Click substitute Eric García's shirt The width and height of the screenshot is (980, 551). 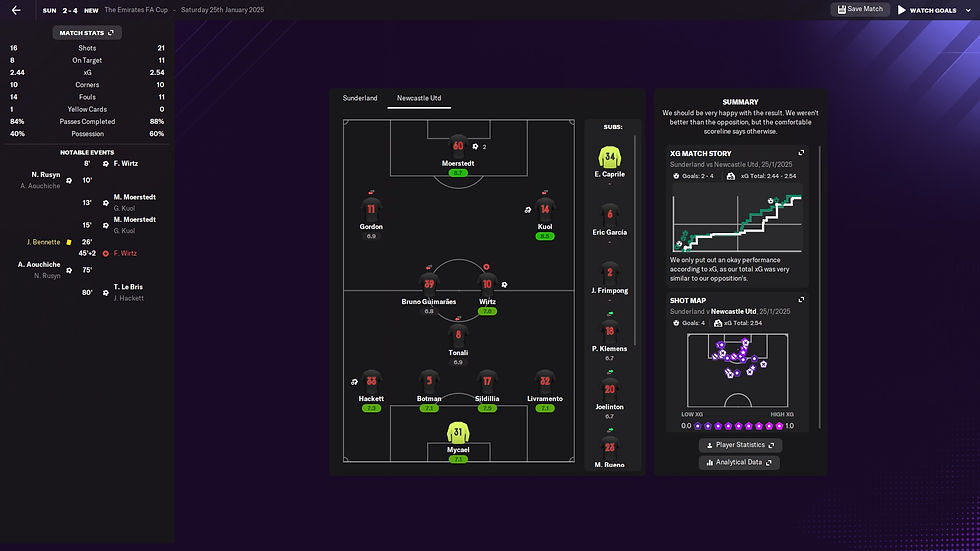(x=609, y=215)
